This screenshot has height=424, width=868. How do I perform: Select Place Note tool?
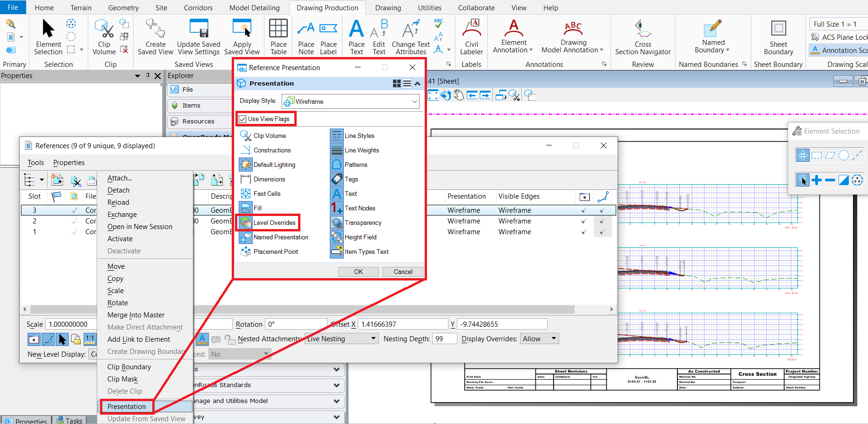tap(306, 36)
